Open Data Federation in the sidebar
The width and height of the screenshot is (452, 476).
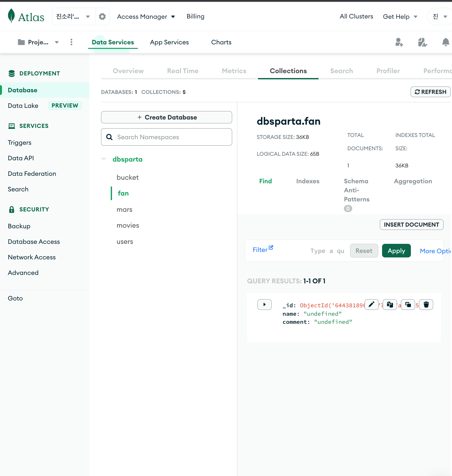click(x=32, y=174)
